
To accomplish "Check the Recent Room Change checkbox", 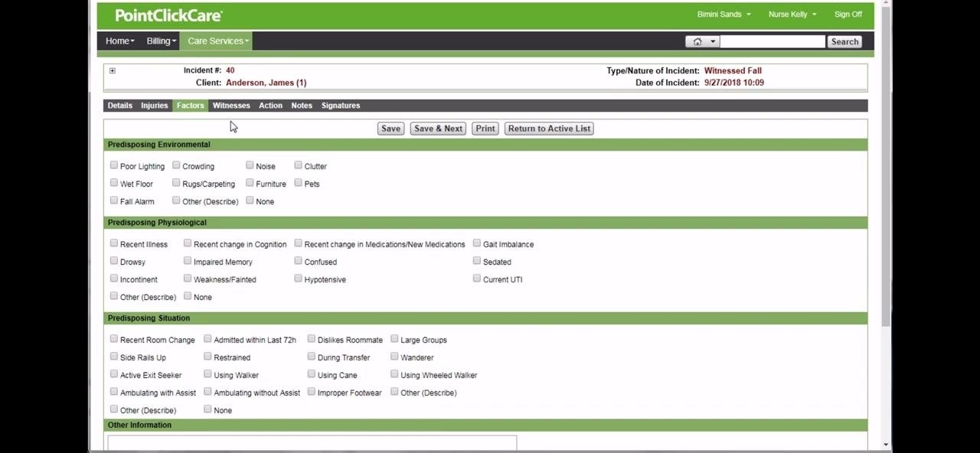I will [x=114, y=339].
